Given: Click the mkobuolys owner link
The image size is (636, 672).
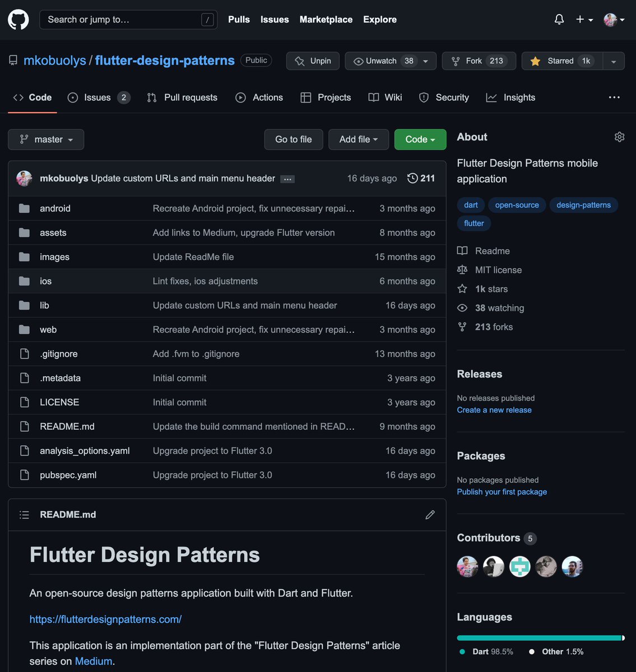Looking at the screenshot, I should 55,60.
